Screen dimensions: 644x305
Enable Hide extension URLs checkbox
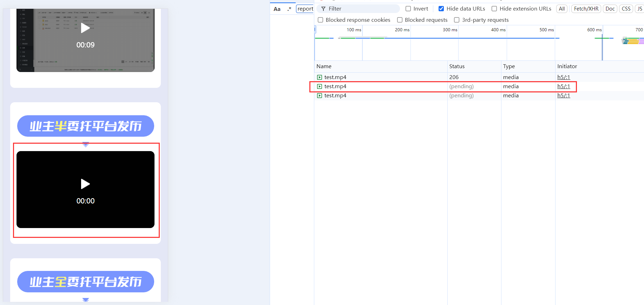(494, 9)
